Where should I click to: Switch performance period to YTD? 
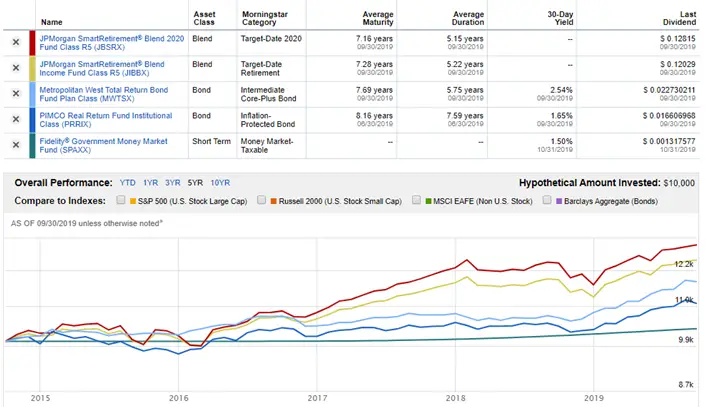(x=127, y=183)
